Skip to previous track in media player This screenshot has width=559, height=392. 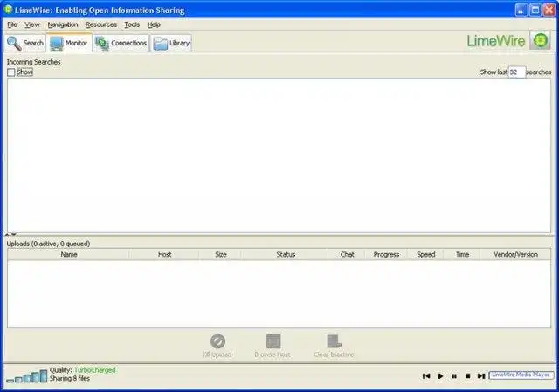426,376
